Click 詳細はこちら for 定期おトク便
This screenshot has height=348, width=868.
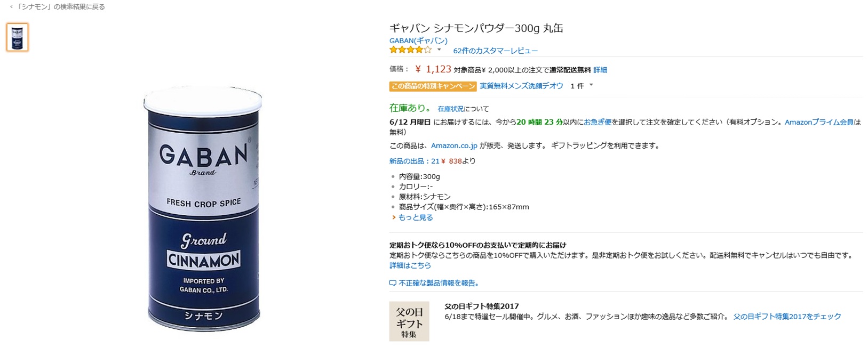[410, 265]
